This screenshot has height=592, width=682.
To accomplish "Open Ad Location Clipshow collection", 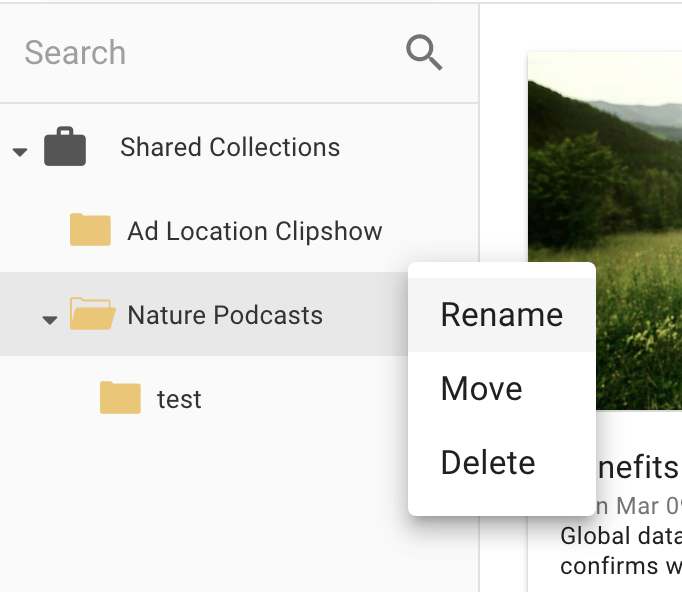I will coord(255,231).
